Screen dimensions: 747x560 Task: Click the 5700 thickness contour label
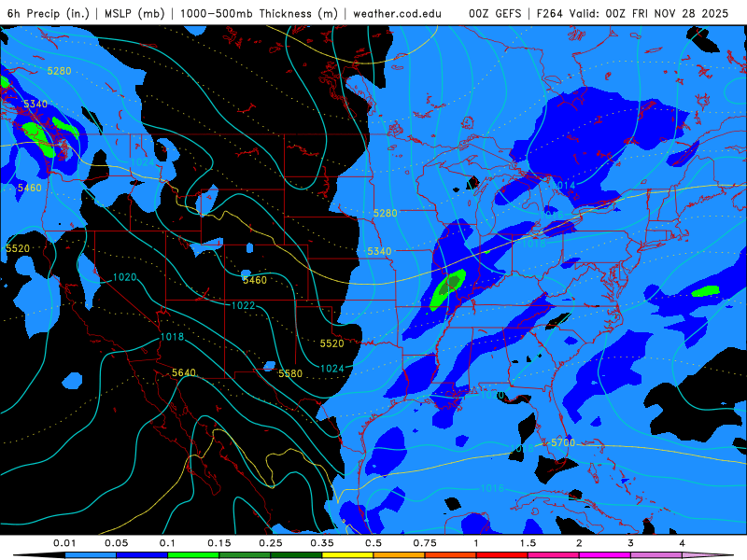pyautogui.click(x=563, y=442)
